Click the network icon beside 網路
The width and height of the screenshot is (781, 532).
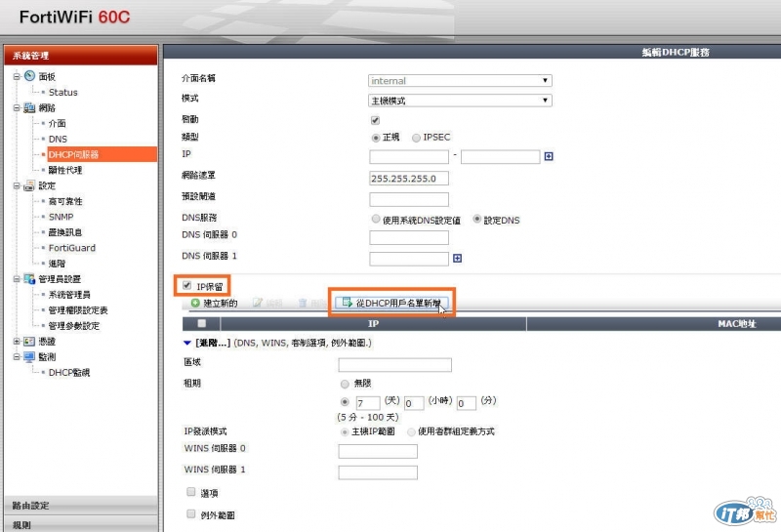coord(29,107)
